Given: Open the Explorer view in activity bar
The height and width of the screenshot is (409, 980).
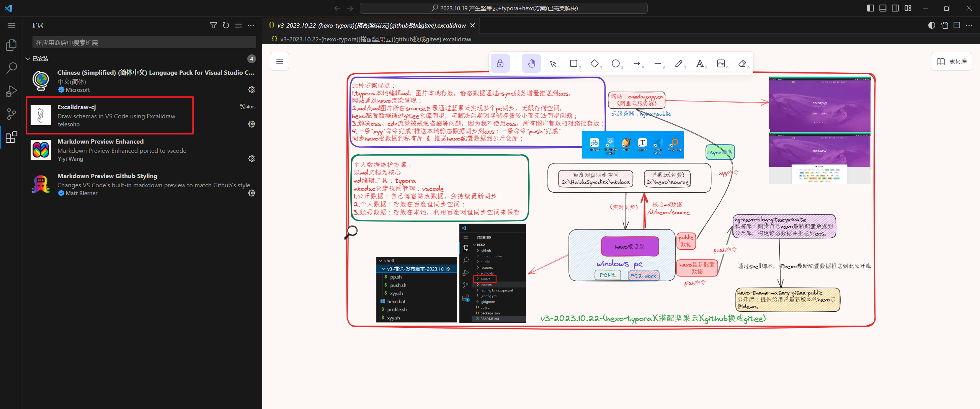Looking at the screenshot, I should (11, 45).
